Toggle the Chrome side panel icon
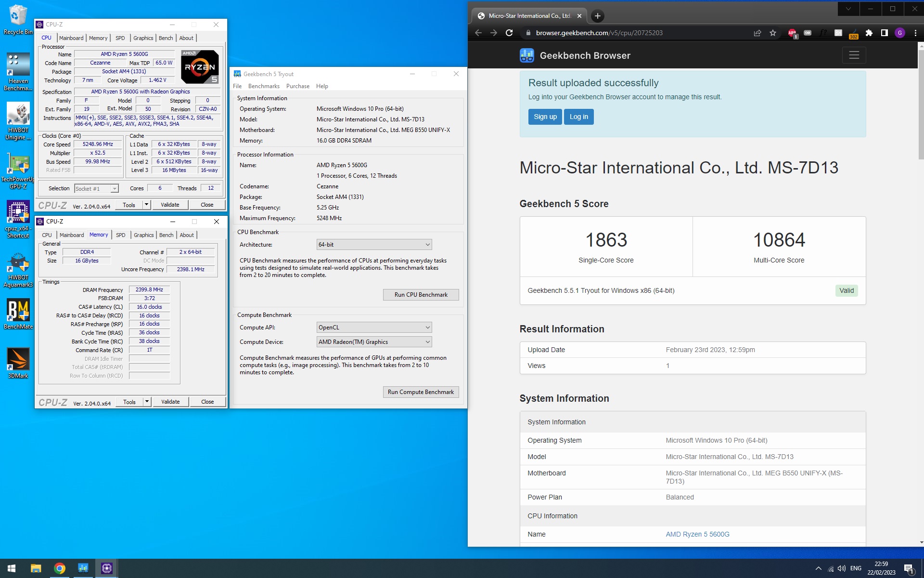Screen dimensions: 924x578 click(884, 33)
